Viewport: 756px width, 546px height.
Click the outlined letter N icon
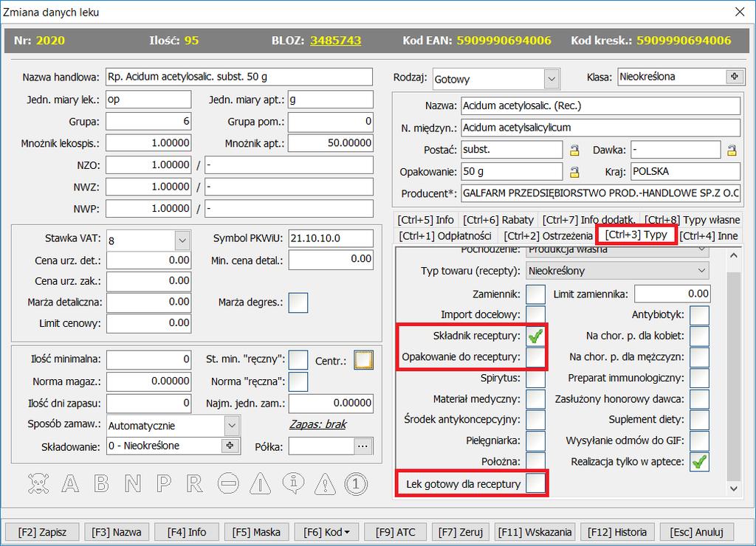(133, 483)
